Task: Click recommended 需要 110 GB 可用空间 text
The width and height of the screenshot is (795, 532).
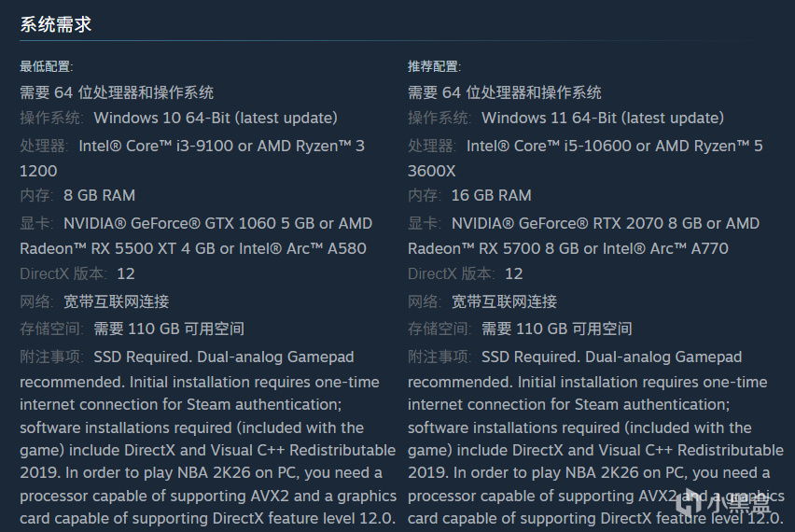Action: click(557, 329)
